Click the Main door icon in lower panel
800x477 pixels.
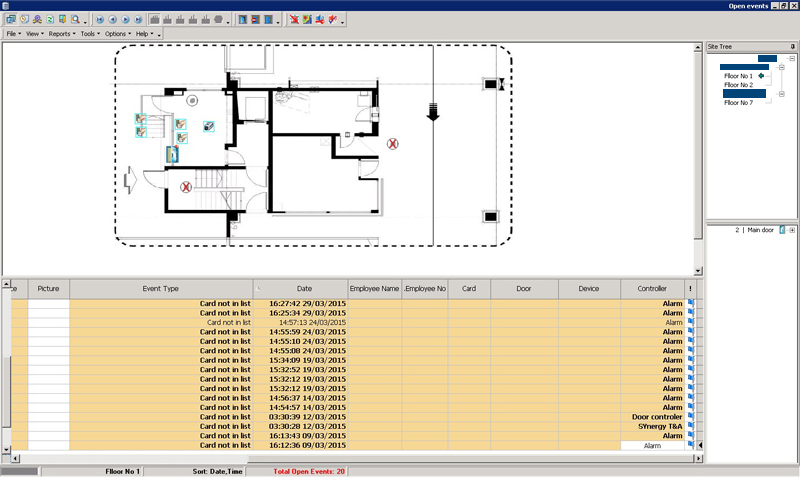pyautogui.click(x=782, y=230)
